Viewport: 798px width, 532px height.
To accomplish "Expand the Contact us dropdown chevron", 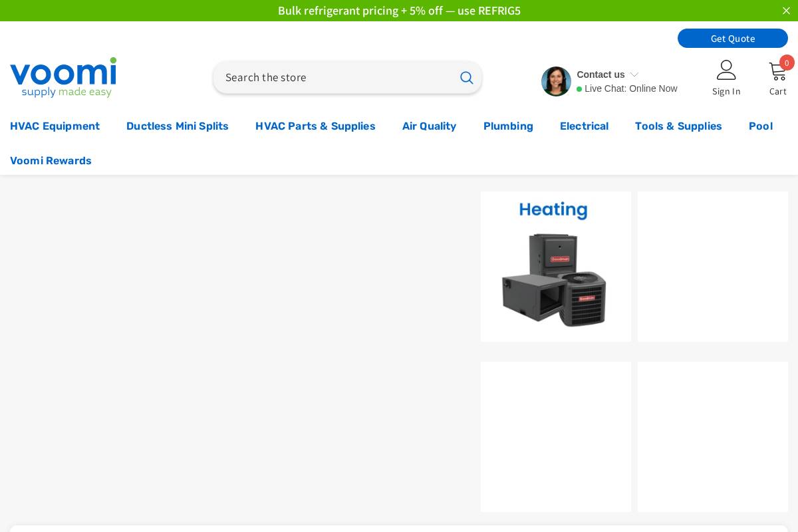I will [x=634, y=74].
